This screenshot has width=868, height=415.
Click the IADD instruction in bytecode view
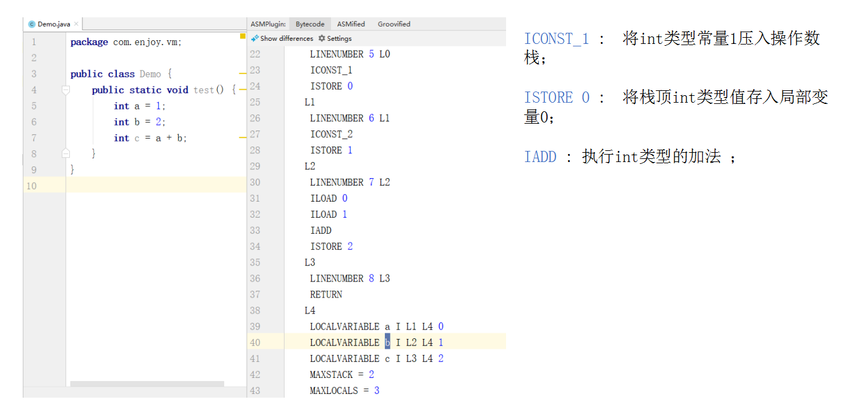(x=321, y=230)
